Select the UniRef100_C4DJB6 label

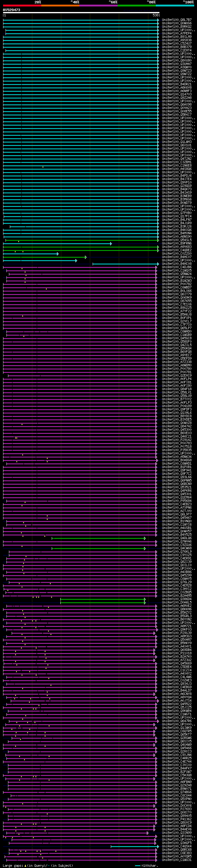click(177, 267)
